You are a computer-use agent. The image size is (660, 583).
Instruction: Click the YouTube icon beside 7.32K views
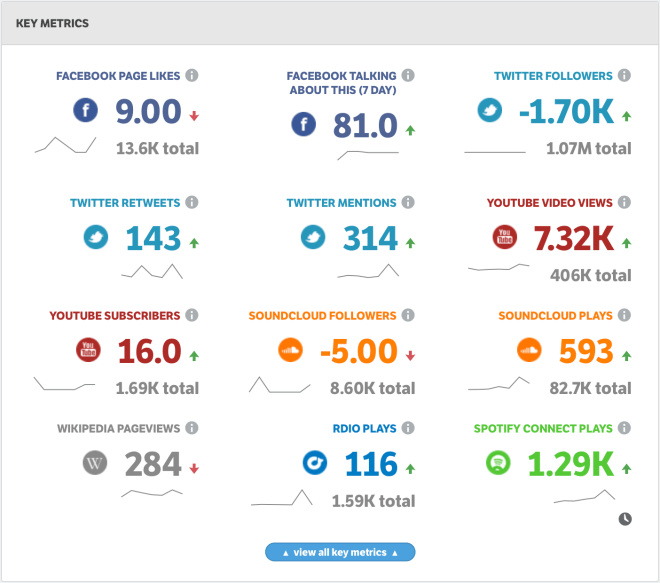[x=505, y=237]
